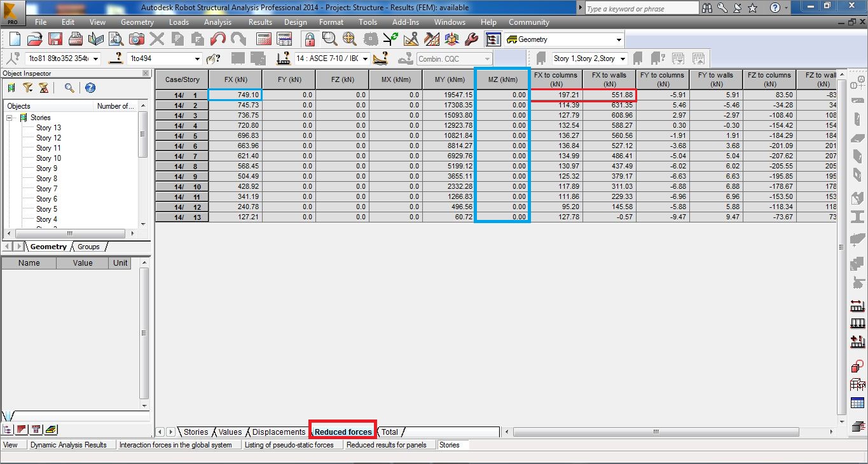Switch to the Values tab
Image resolution: width=868 pixels, height=464 pixels.
230,432
